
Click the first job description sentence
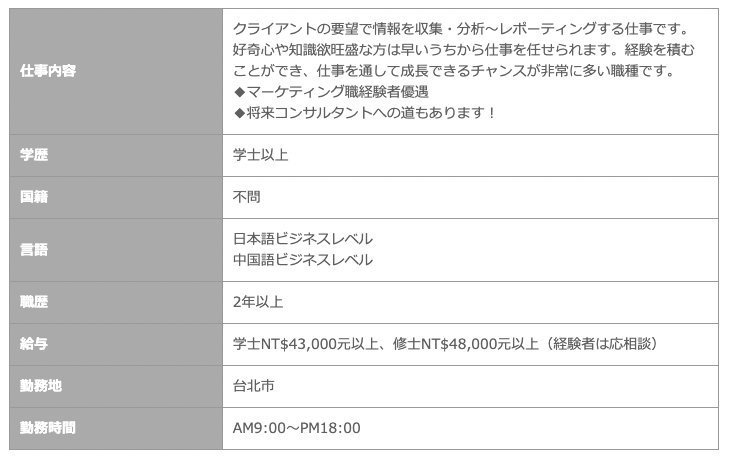(x=461, y=29)
